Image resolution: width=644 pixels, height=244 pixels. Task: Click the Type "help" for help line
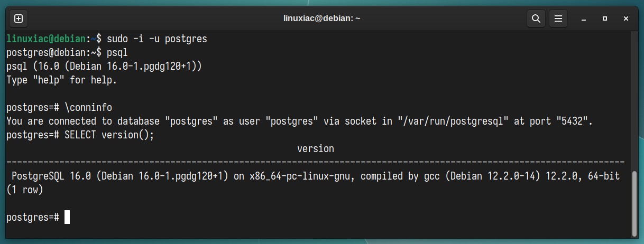click(x=62, y=80)
